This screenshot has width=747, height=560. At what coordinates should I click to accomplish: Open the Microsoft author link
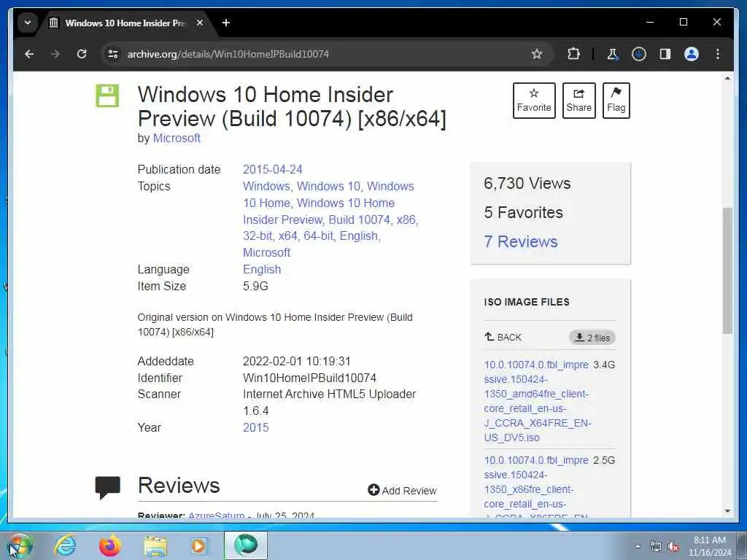[x=177, y=138]
